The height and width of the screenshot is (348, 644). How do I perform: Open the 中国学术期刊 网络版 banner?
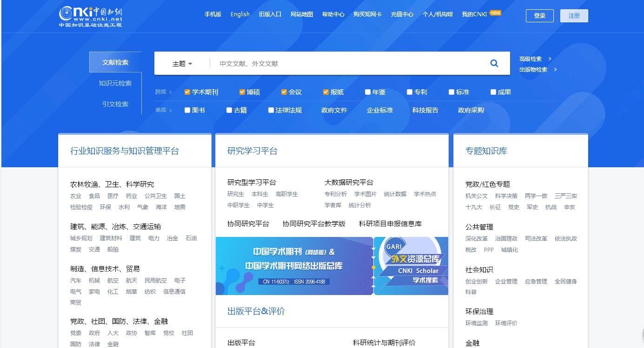[294, 266]
